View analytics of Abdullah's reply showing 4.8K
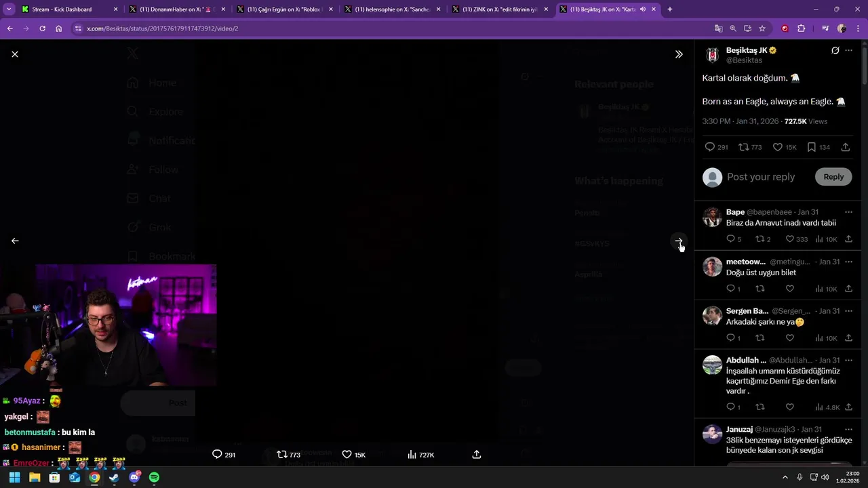This screenshot has width=868, height=488. pos(827,407)
